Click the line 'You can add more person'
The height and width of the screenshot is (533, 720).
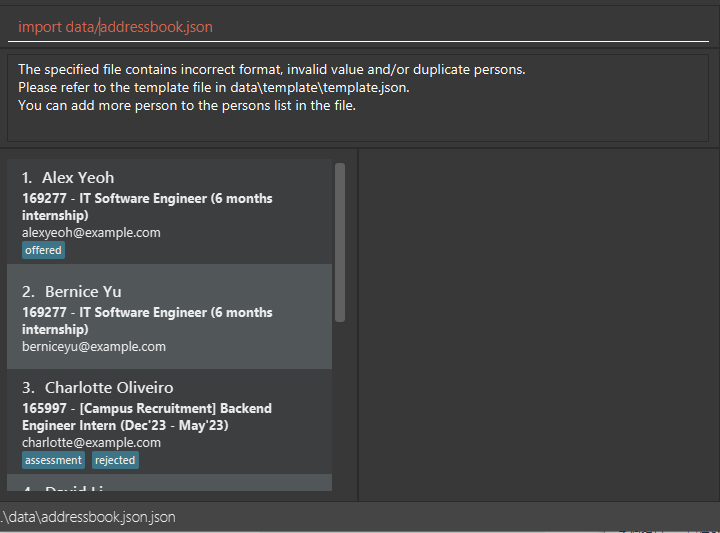click(187, 106)
